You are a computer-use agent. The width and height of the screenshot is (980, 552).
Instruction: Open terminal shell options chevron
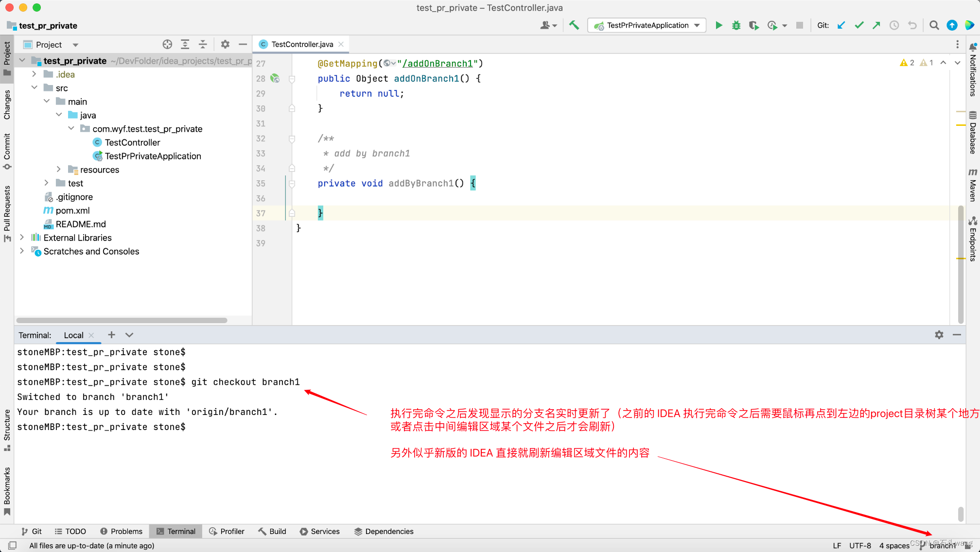click(x=129, y=335)
